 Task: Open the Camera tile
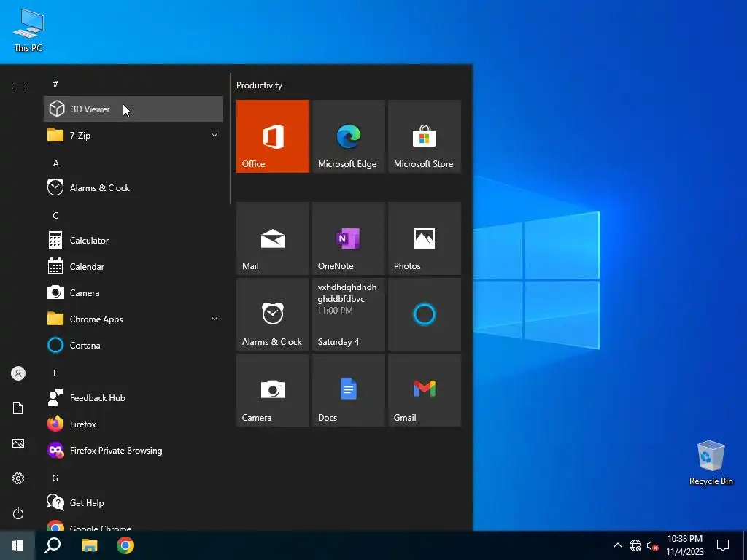click(x=273, y=390)
